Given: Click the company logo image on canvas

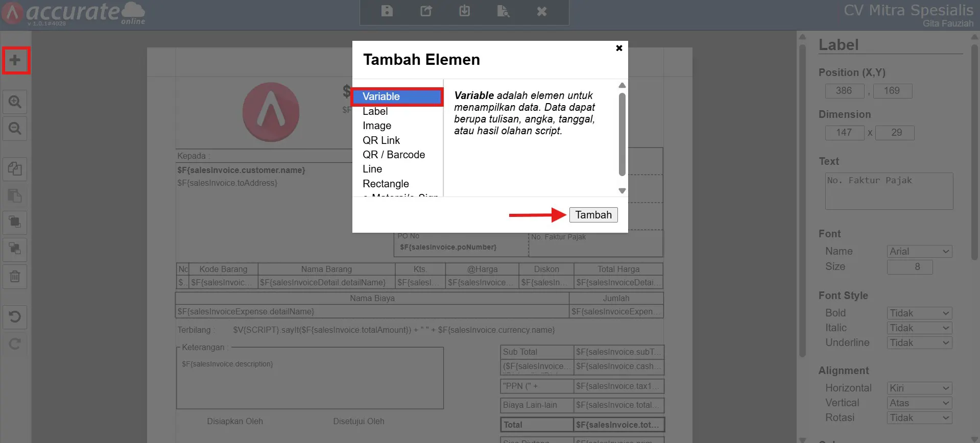Looking at the screenshot, I should point(271,112).
